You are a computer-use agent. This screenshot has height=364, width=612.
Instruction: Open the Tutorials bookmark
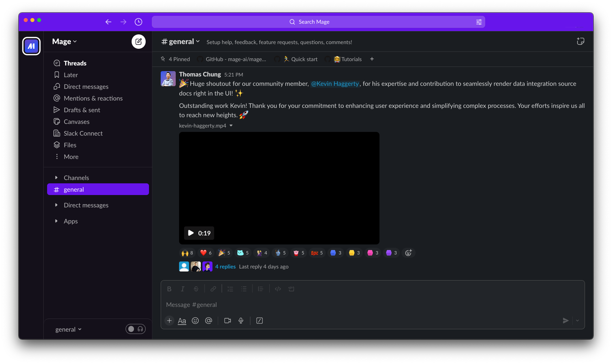(x=343, y=59)
